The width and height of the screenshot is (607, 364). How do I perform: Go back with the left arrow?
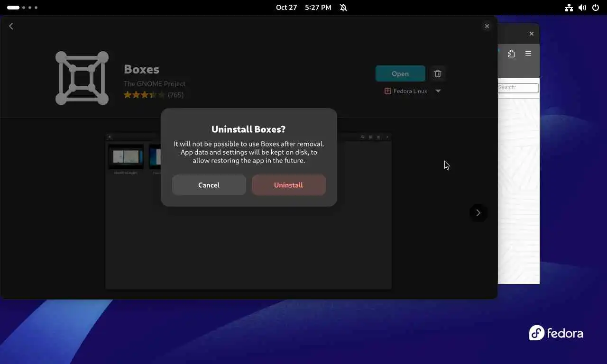(x=11, y=26)
